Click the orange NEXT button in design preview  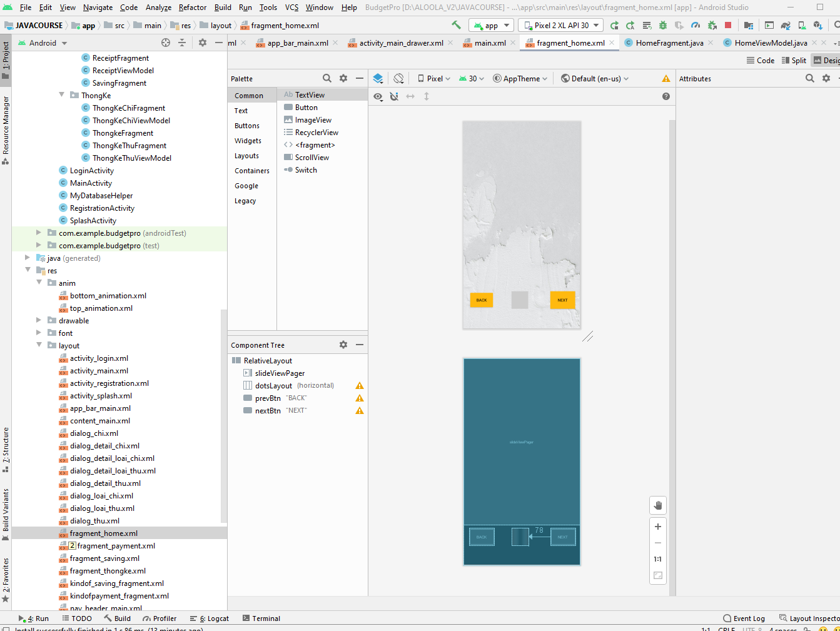pyautogui.click(x=563, y=300)
